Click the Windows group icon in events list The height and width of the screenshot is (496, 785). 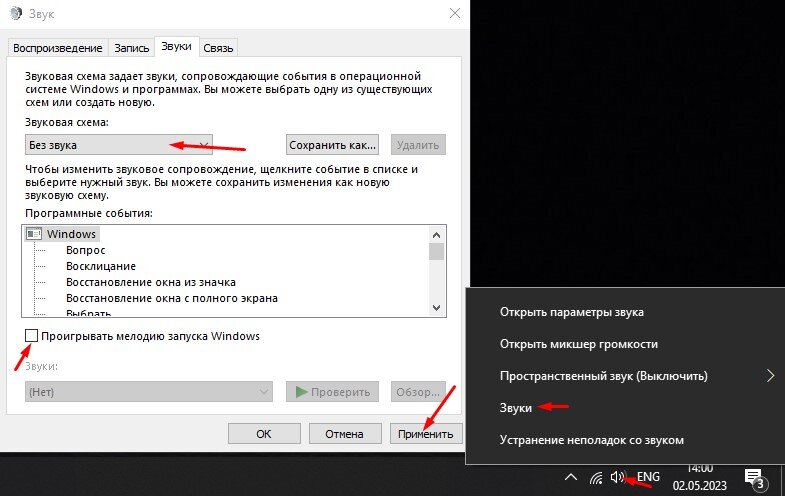coord(34,234)
